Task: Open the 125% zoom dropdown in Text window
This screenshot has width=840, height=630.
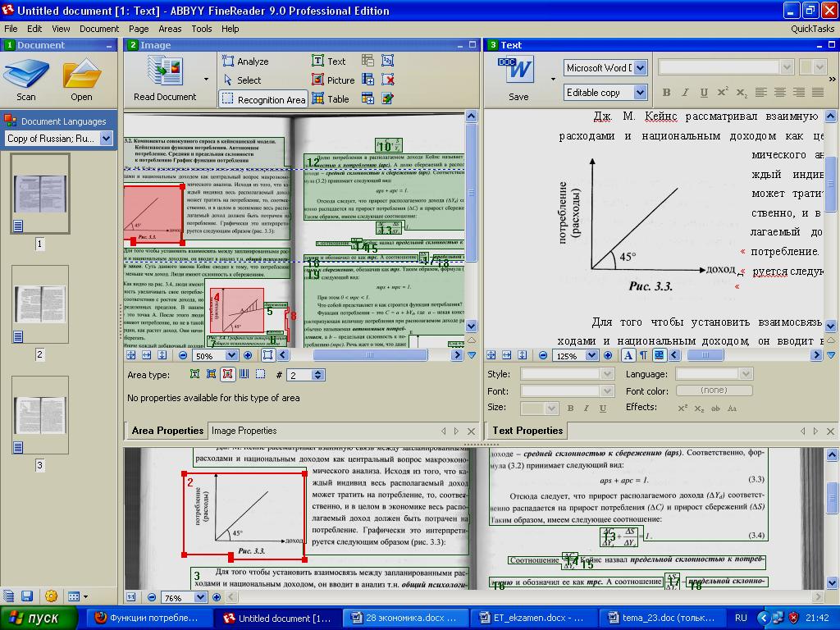Action: (x=591, y=355)
